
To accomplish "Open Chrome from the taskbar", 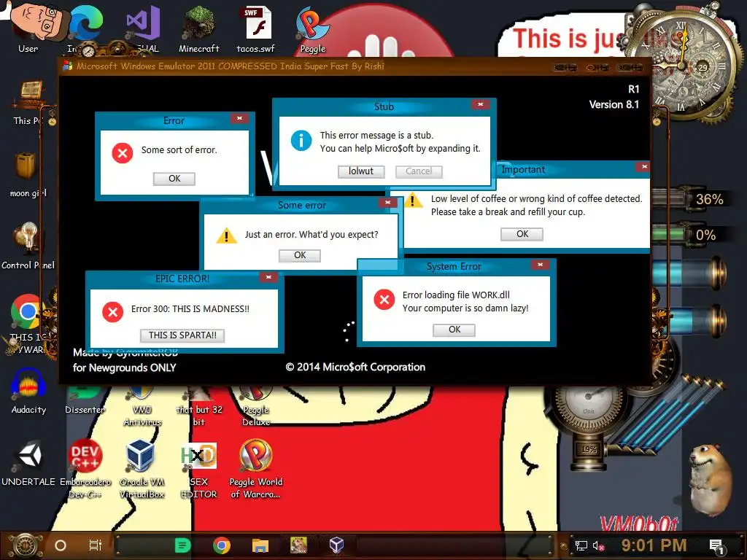I will [222, 545].
